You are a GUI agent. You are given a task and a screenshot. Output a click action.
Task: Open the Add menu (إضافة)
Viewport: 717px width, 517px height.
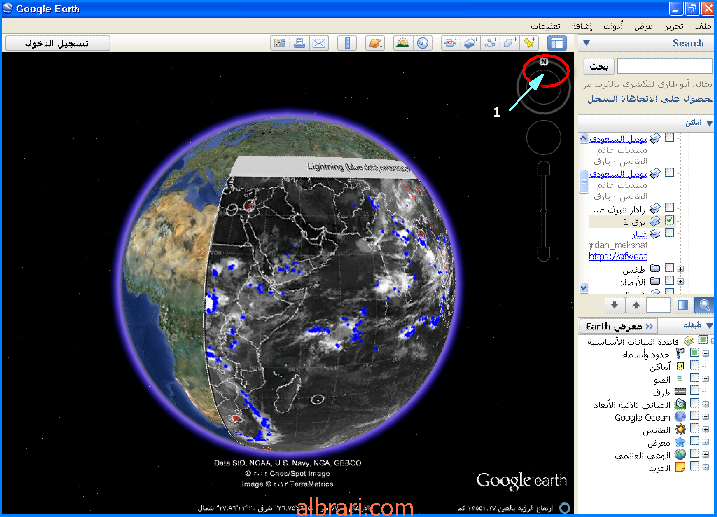tap(583, 26)
